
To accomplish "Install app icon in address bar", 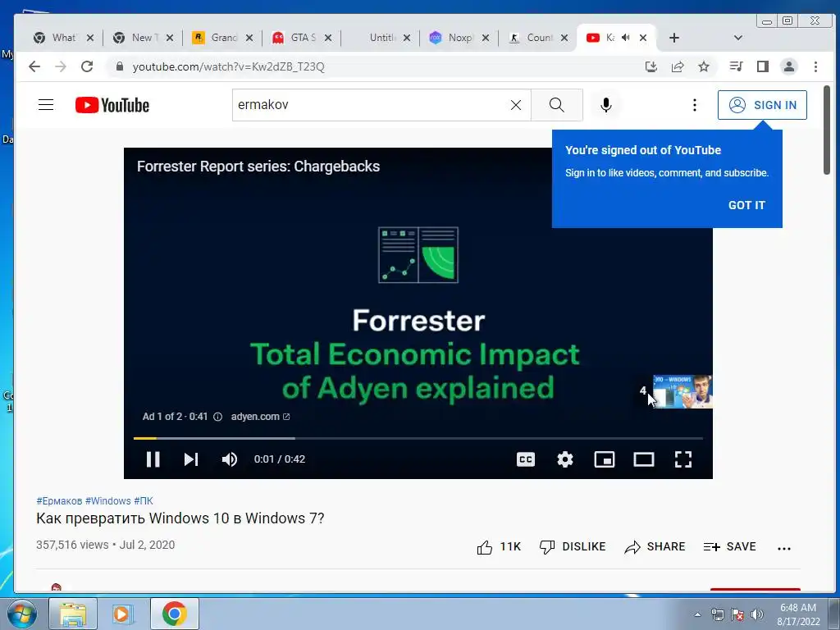I will (651, 66).
